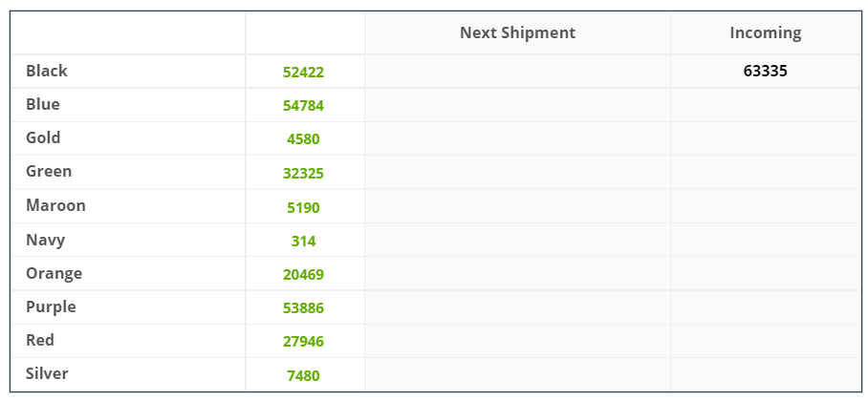Click the Red stock value 27946

(303, 342)
